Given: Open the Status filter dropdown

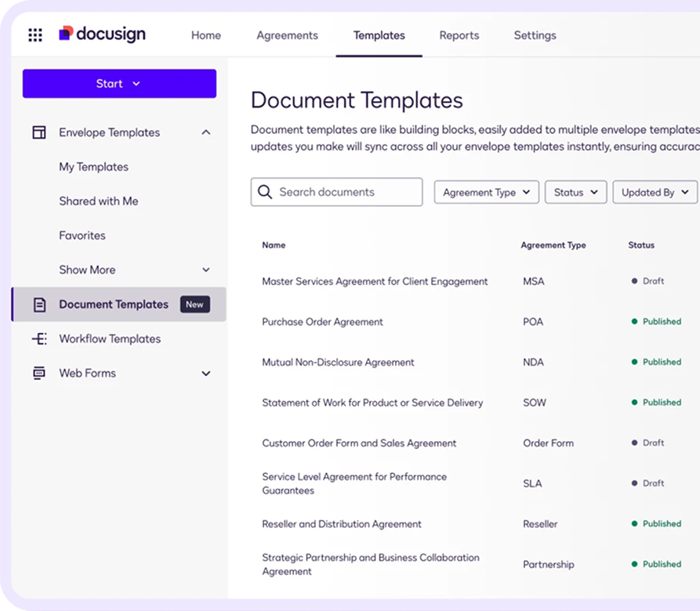Looking at the screenshot, I should pyautogui.click(x=575, y=192).
